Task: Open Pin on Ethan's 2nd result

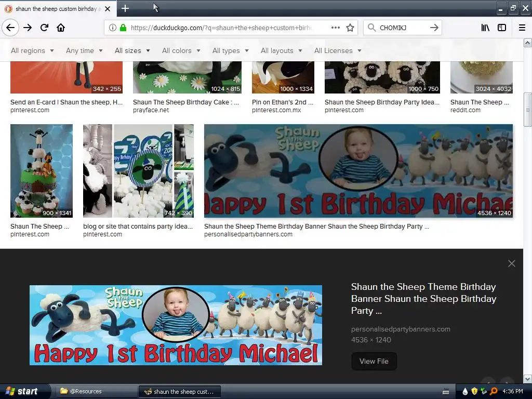Action: (282, 102)
